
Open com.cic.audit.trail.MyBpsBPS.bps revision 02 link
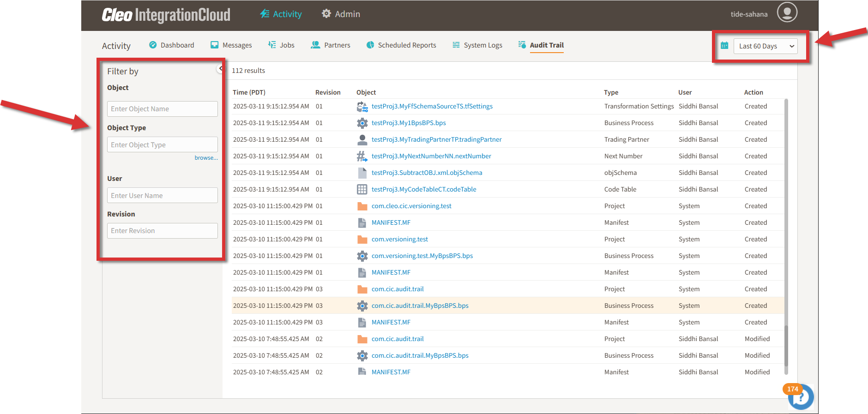420,355
